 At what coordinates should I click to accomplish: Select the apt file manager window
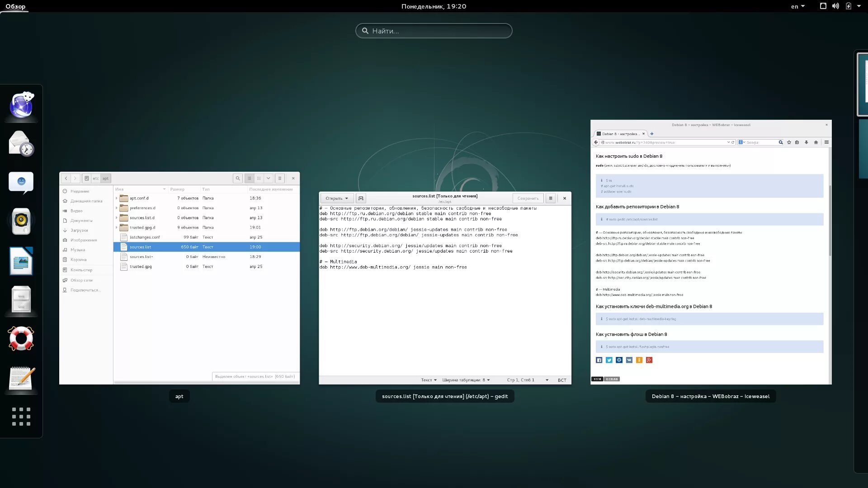coord(179,278)
